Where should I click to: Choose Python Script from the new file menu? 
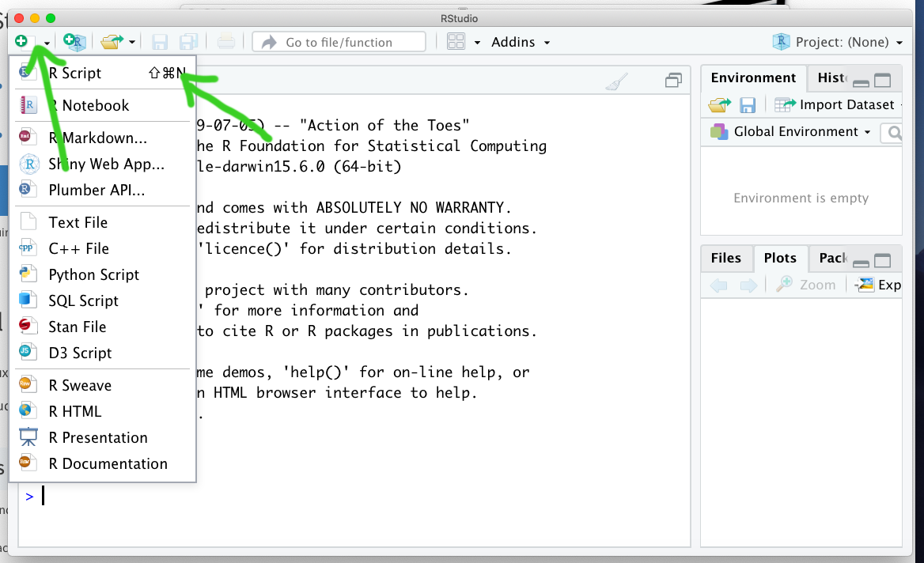point(93,274)
